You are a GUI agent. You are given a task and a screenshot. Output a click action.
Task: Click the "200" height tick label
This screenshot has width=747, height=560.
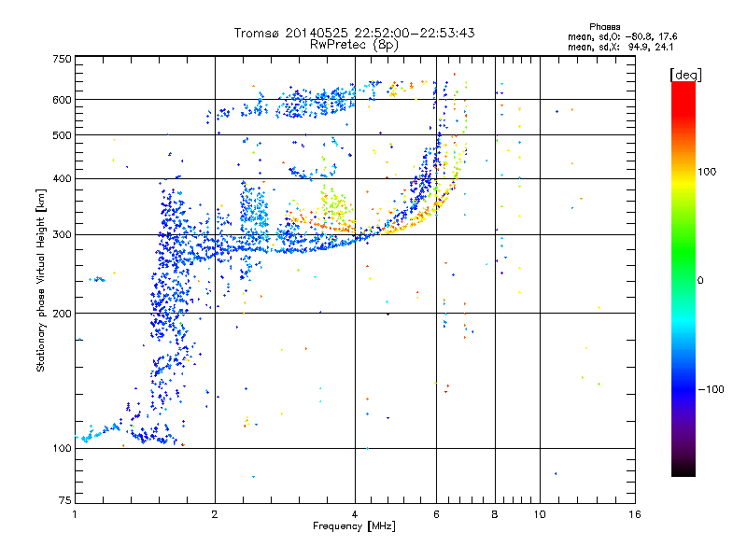[62, 314]
